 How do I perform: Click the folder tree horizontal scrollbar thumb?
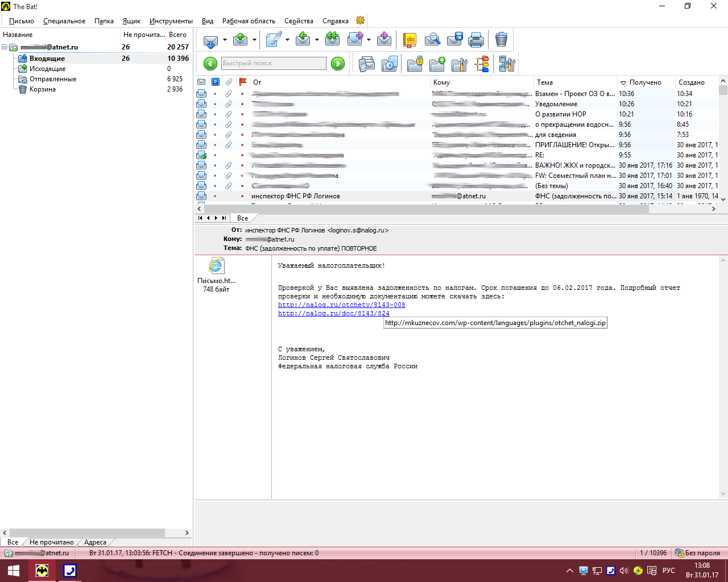point(87,533)
